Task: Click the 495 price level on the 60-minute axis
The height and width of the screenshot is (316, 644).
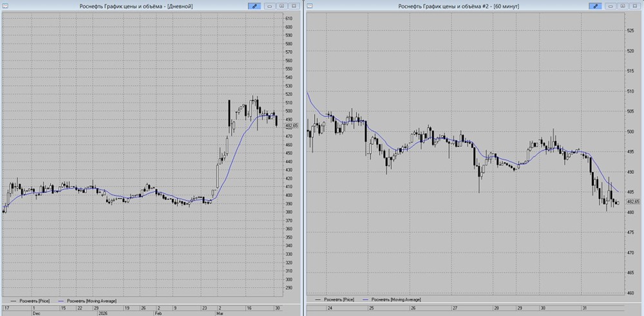Action: (630, 152)
